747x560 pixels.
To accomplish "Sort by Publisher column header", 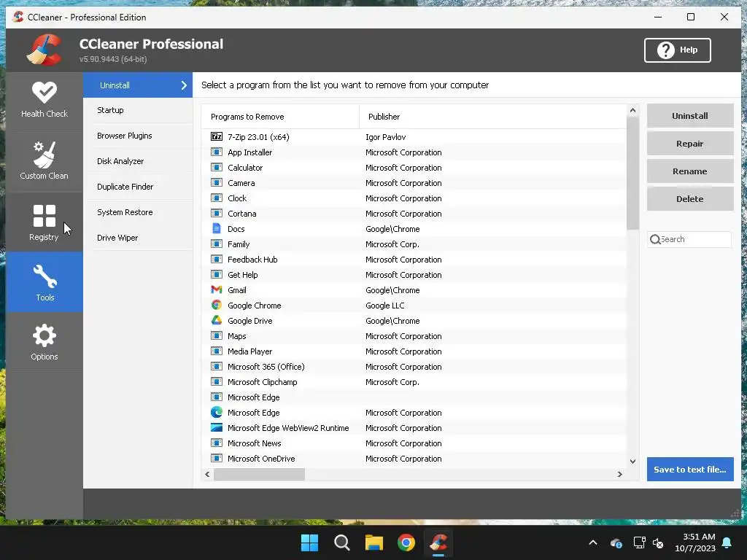I will click(492, 117).
